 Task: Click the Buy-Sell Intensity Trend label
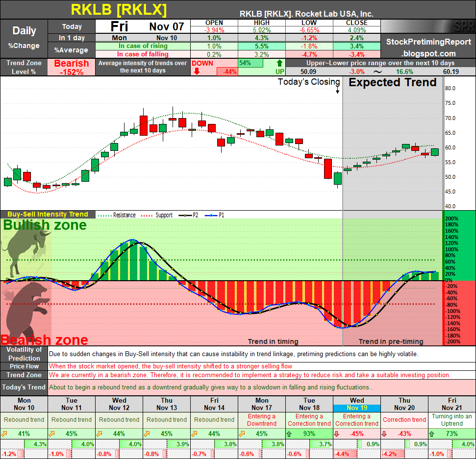48,215
